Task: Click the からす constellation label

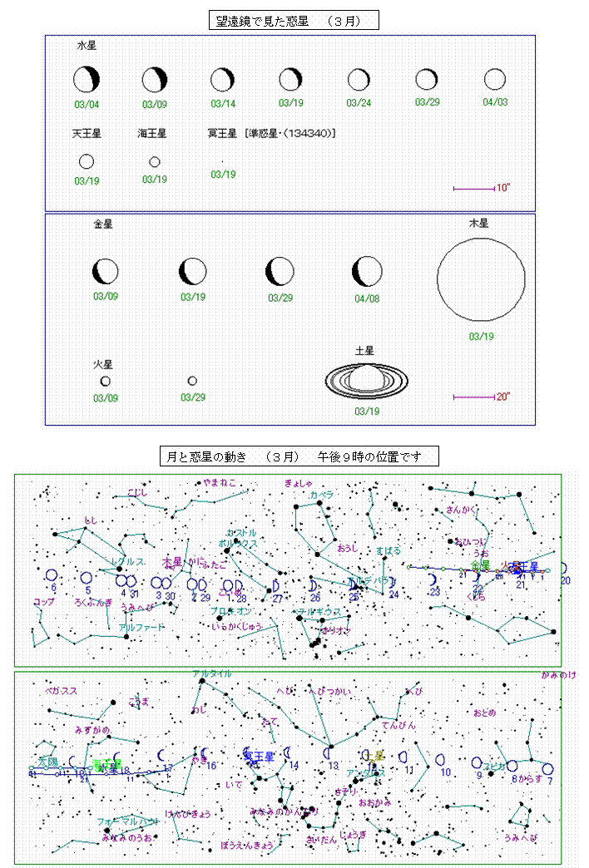Action: click(532, 778)
